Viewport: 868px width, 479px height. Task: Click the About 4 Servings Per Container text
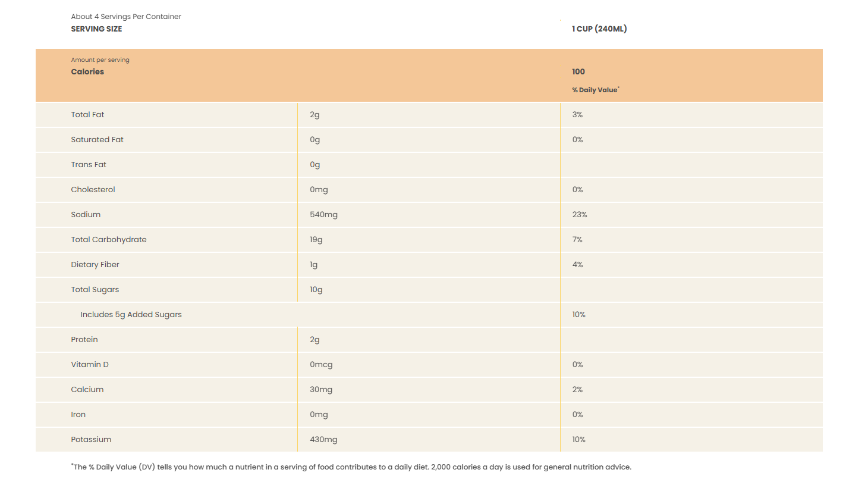126,17
